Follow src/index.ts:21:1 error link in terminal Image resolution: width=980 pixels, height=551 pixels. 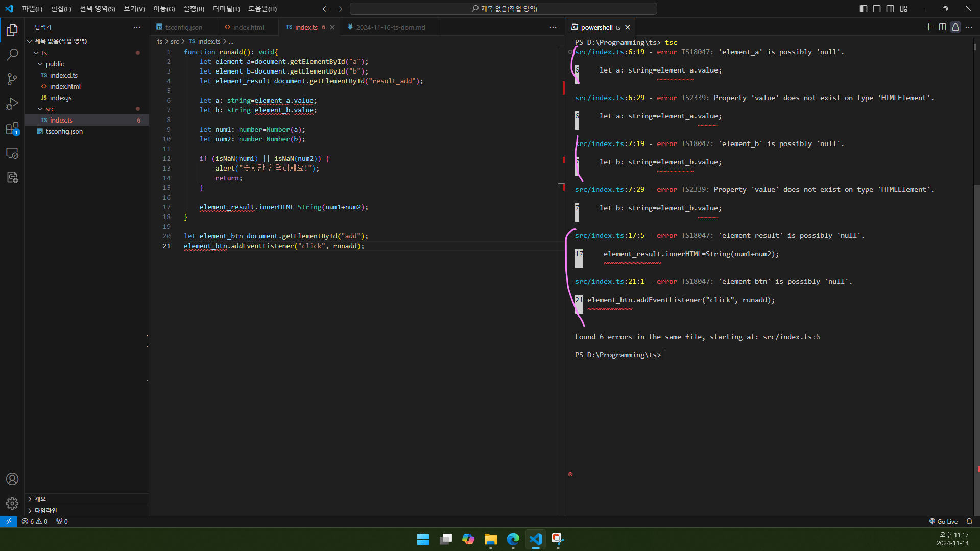(x=609, y=281)
